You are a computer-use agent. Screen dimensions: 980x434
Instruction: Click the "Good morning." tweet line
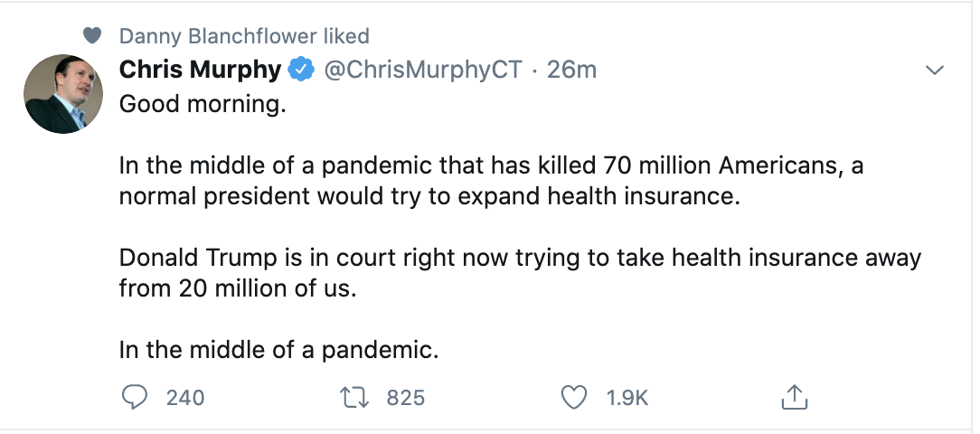coord(203,103)
